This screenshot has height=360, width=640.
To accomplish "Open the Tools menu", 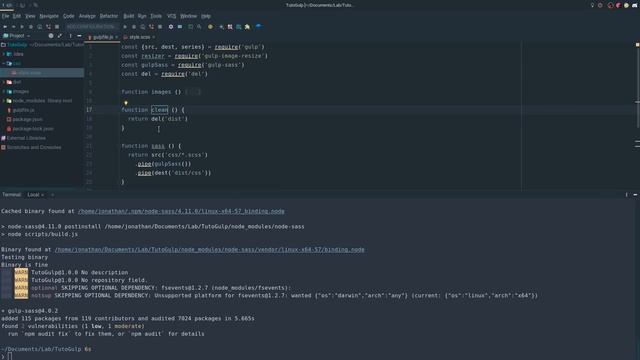I will tap(156, 16).
